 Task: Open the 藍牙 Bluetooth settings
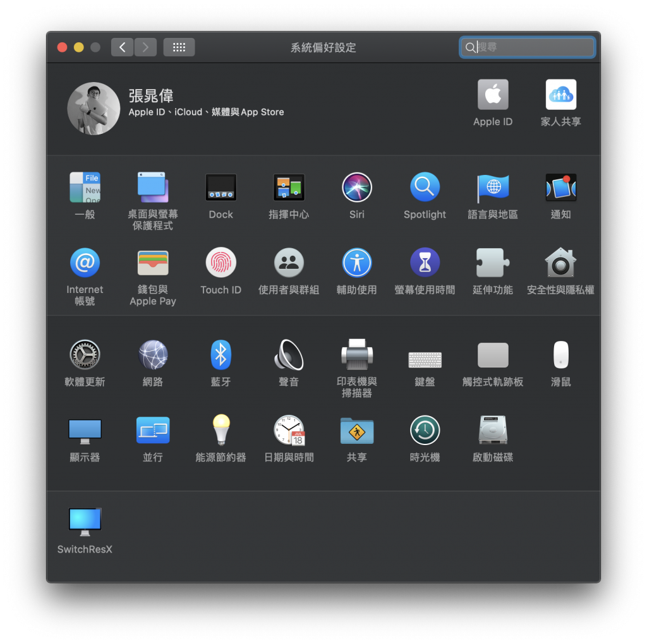221,355
